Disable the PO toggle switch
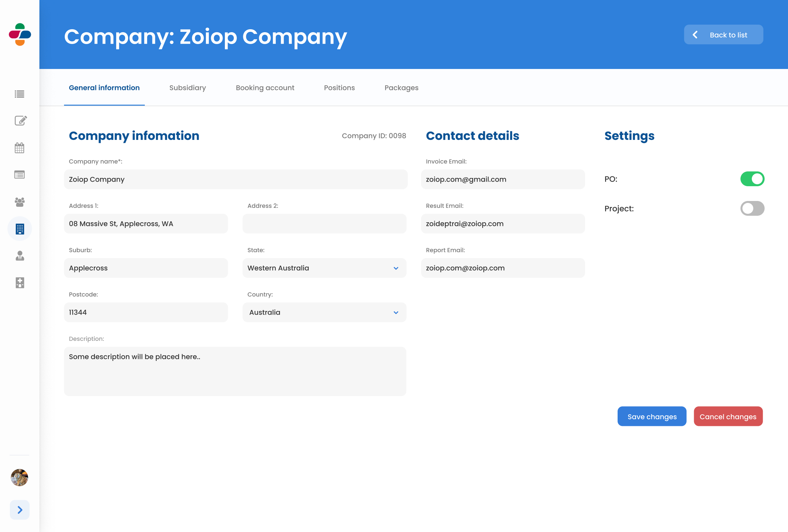Screen dimensions: 788x532 752,179
